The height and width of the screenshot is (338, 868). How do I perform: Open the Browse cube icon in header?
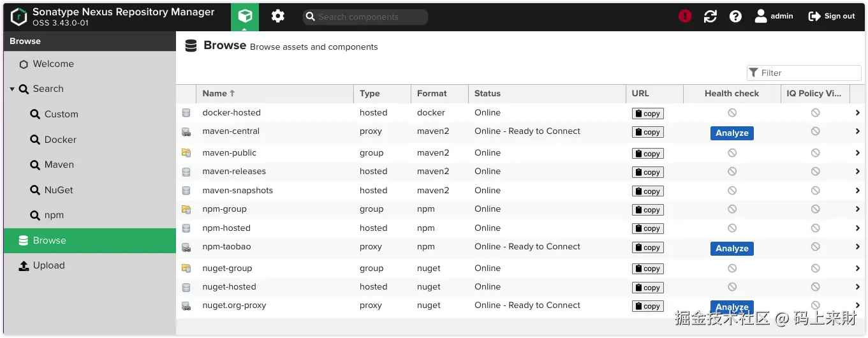point(245,17)
